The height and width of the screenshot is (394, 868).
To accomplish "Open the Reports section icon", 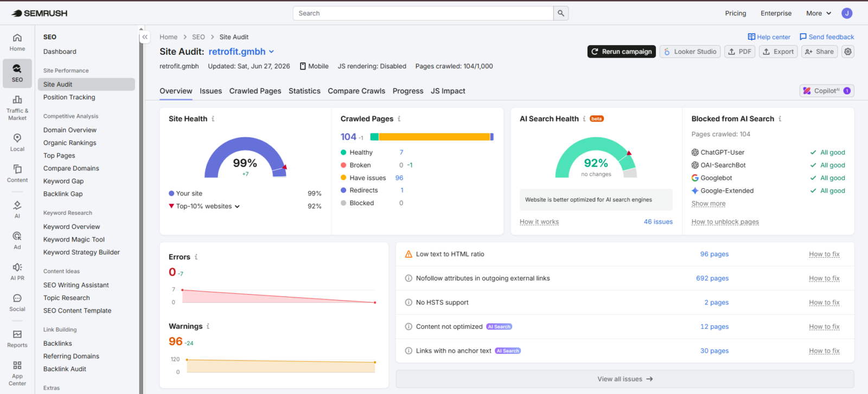I will point(17,339).
